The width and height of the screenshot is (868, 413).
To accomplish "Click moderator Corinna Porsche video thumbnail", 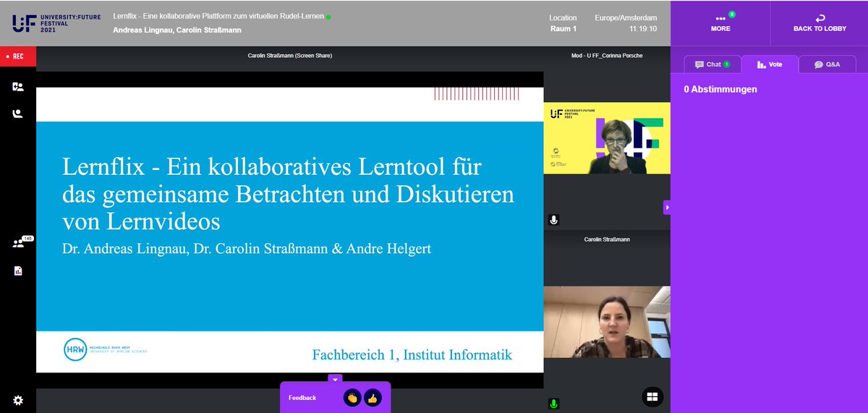I will click(x=607, y=138).
